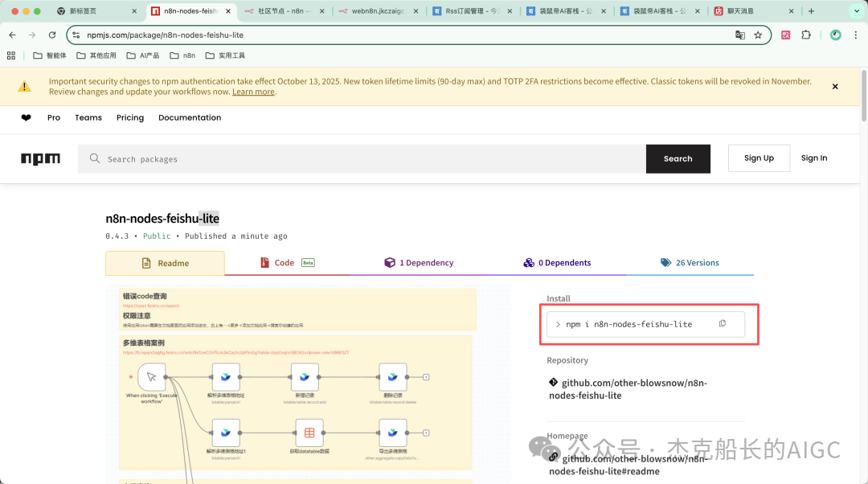Image resolution: width=868 pixels, height=484 pixels.
Task: Open the 实用工具 bookmark folder
Action: tap(225, 55)
